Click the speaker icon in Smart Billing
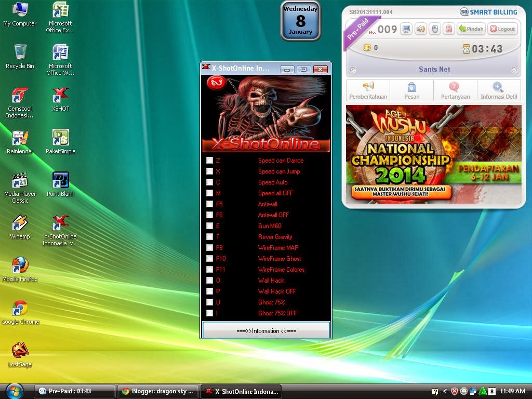The image size is (532, 399). click(x=420, y=29)
